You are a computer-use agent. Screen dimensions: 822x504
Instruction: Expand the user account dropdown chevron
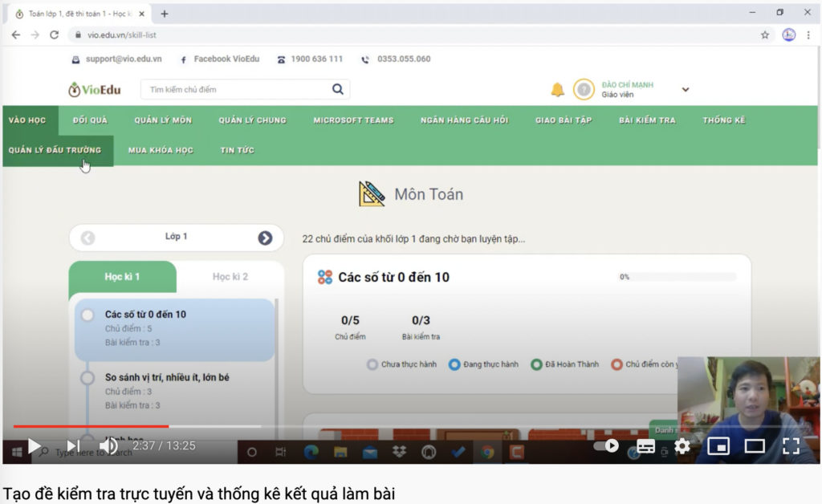pos(685,90)
